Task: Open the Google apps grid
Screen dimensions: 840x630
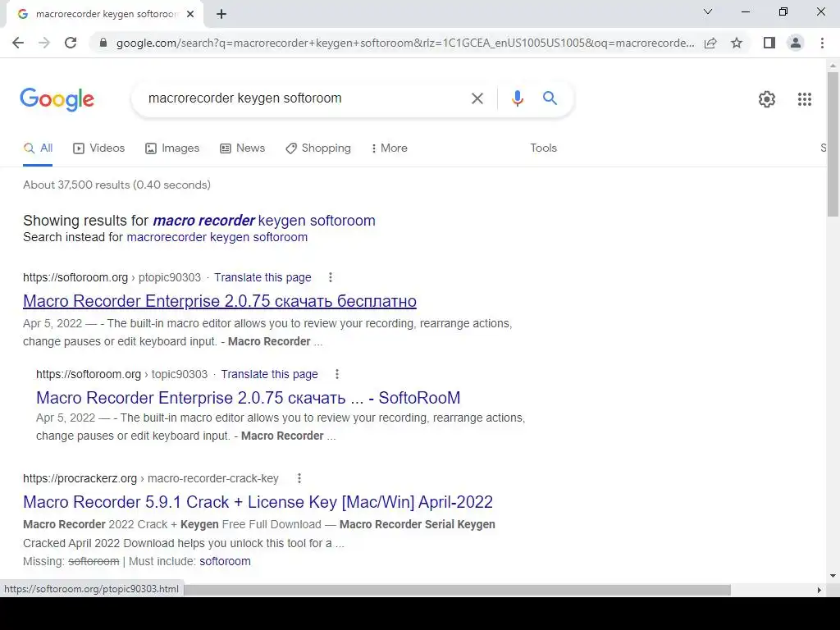Action: pyautogui.click(x=805, y=99)
